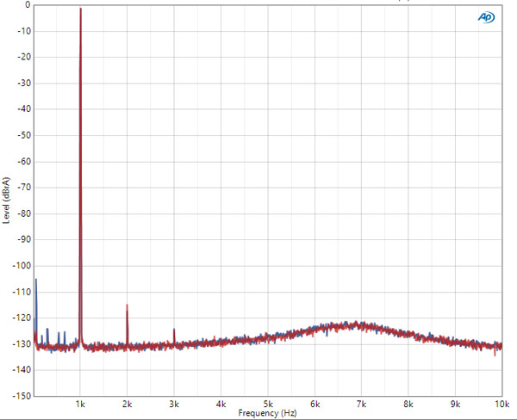Viewport: 517px width, 420px height.
Task: Click the 10k tick label on frequency axis
Action: point(501,404)
